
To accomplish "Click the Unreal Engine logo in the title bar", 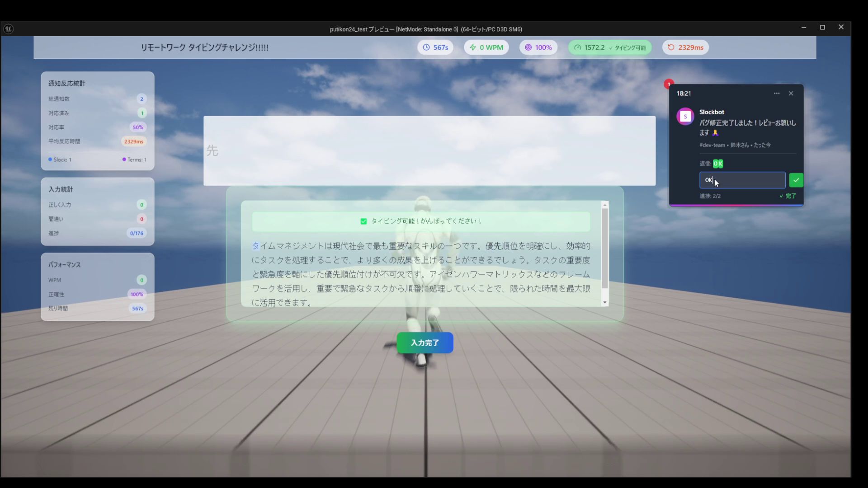I will point(9,29).
